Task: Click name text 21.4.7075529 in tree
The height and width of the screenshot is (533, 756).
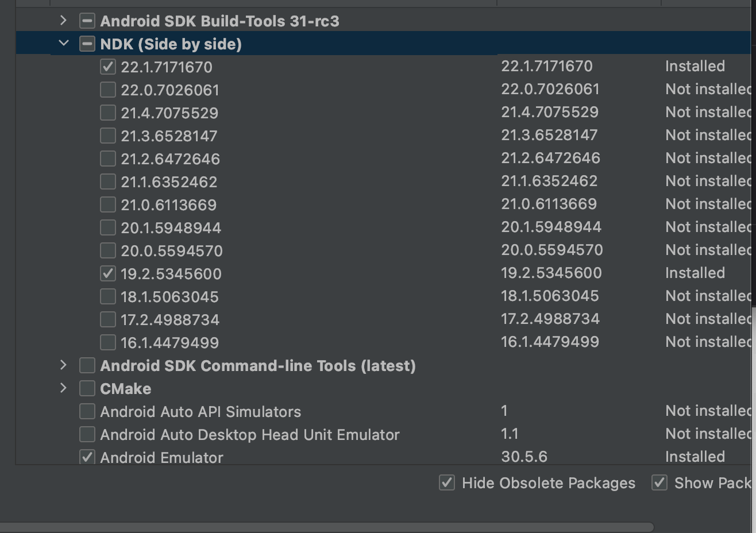Action: 169,113
